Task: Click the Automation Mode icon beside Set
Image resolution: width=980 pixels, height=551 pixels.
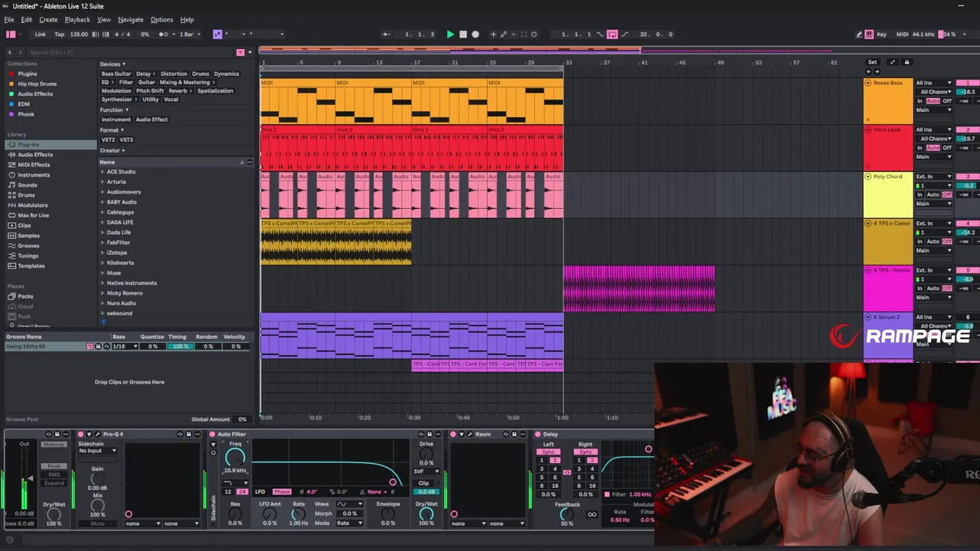Action: (x=892, y=62)
